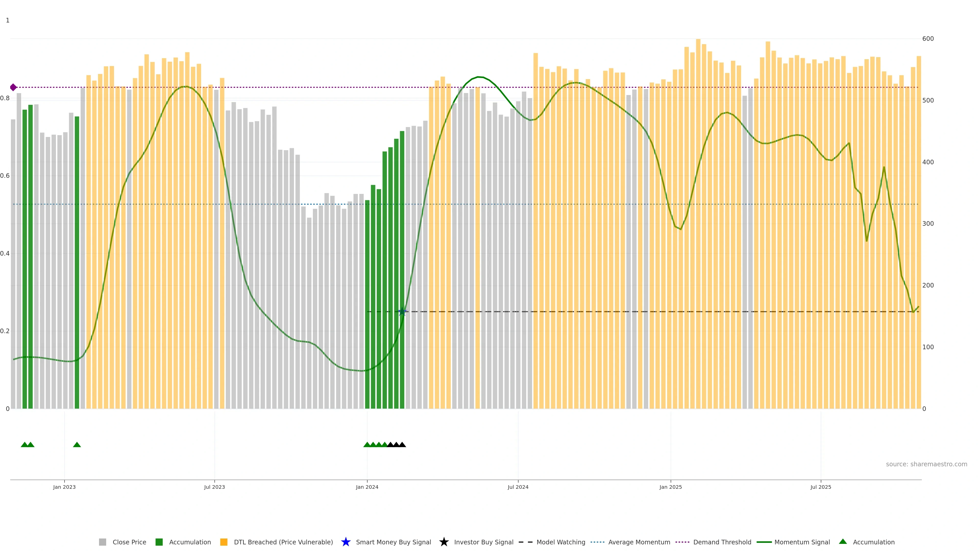Screen dimensions: 980x551
Task: Click the purple diamond on Demand Threshold line
Action: tap(13, 87)
